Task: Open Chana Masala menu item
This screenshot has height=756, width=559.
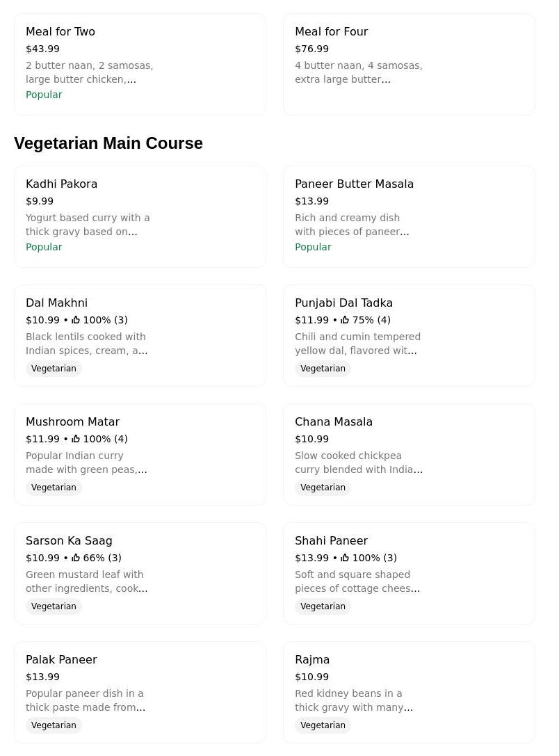Action: pos(409,454)
